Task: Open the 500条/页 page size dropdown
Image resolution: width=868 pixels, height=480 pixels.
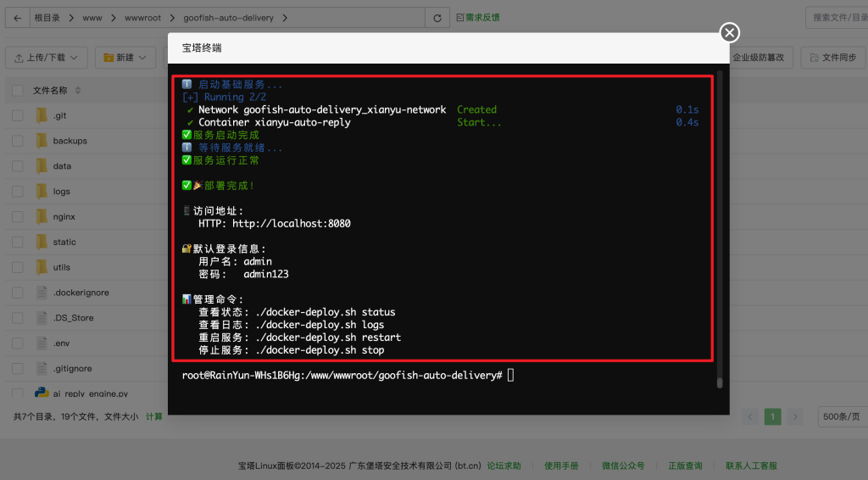Action: coord(842,416)
